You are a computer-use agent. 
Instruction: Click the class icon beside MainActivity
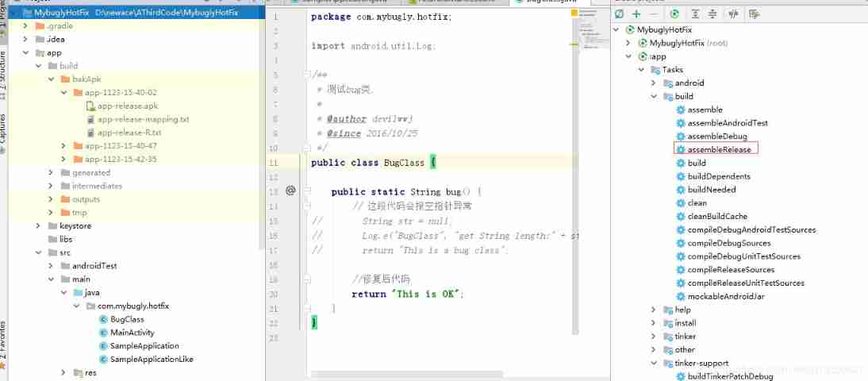pos(103,333)
